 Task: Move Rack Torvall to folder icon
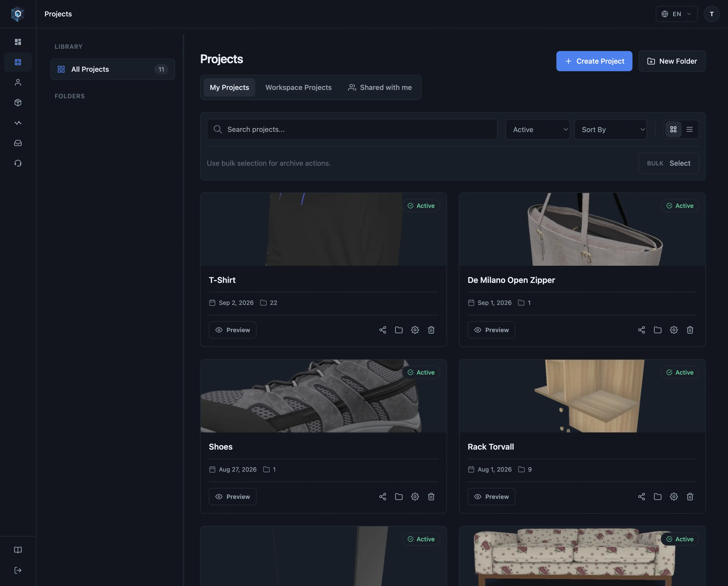coord(657,497)
